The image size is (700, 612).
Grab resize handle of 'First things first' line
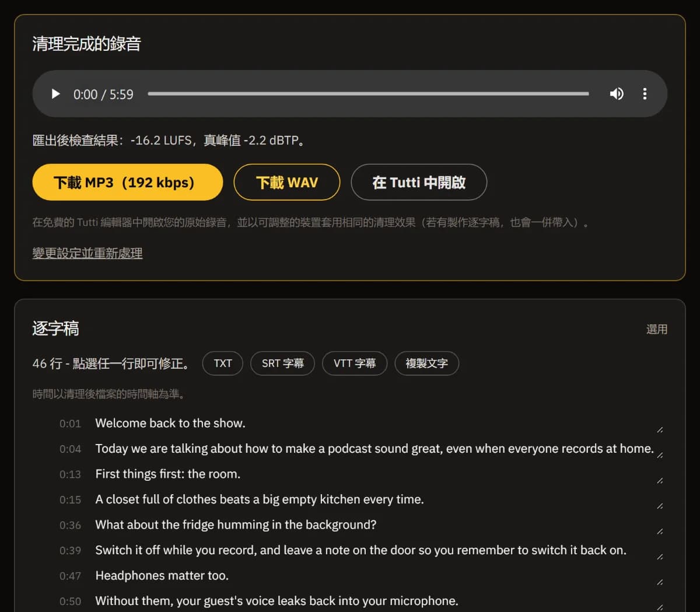pos(660,481)
